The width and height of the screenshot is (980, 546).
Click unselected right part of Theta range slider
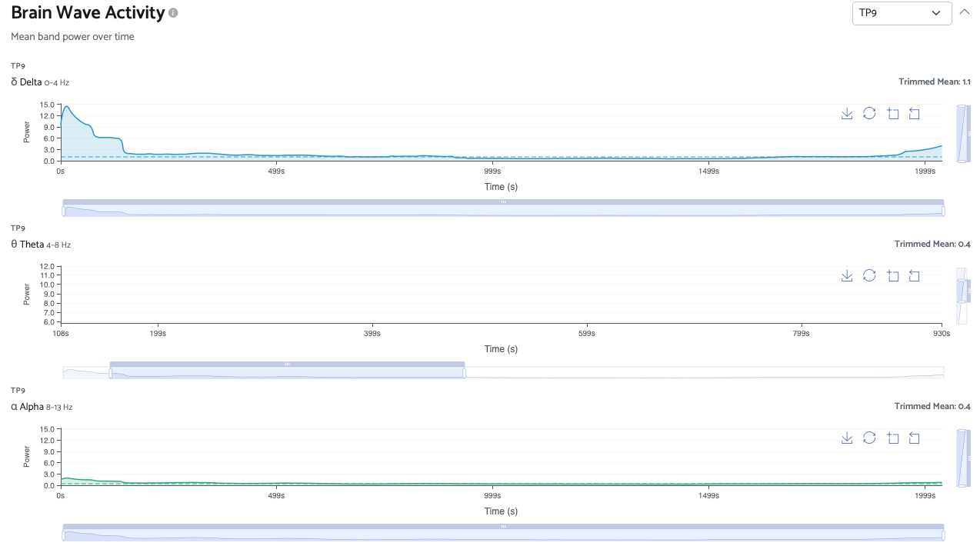tap(704, 373)
